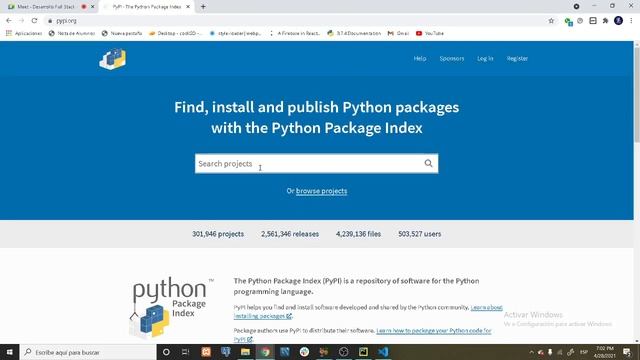Open the Help link in the header
The width and height of the screenshot is (640, 360).
click(x=420, y=58)
